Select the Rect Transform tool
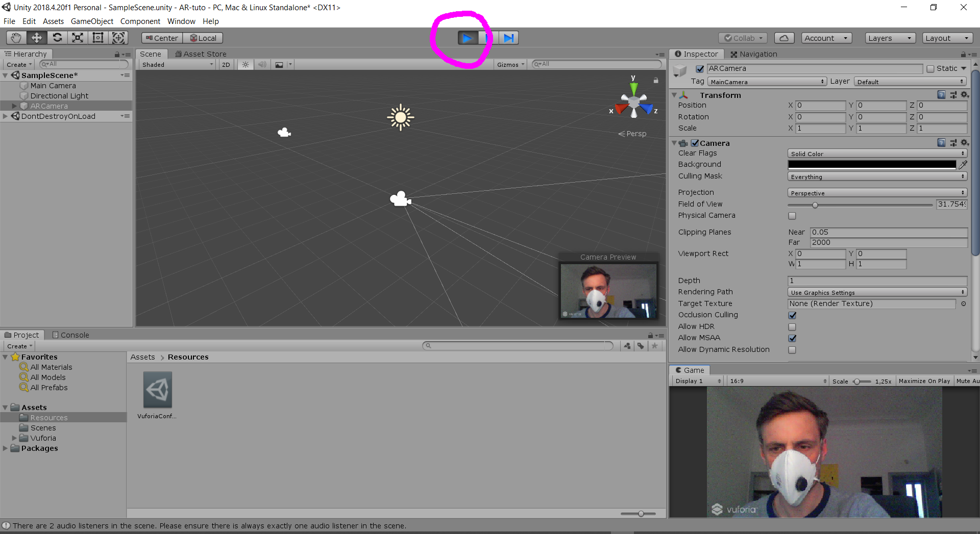This screenshot has width=980, height=534. point(98,38)
